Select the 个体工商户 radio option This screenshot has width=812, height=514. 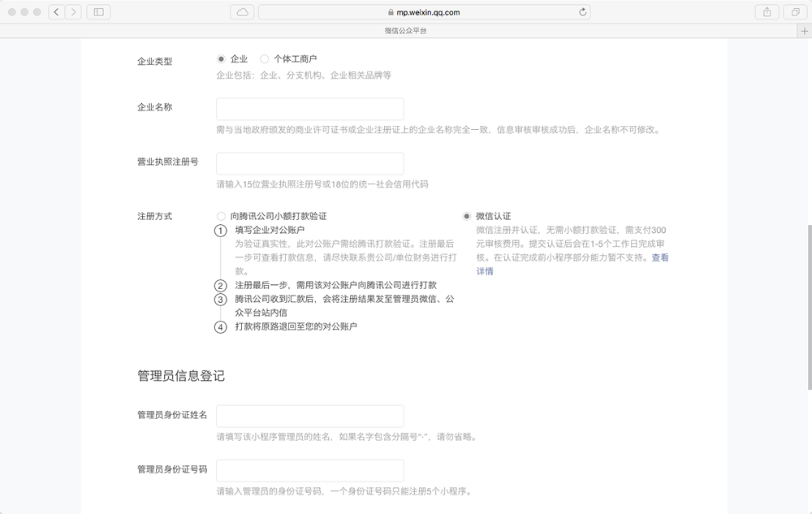(265, 59)
